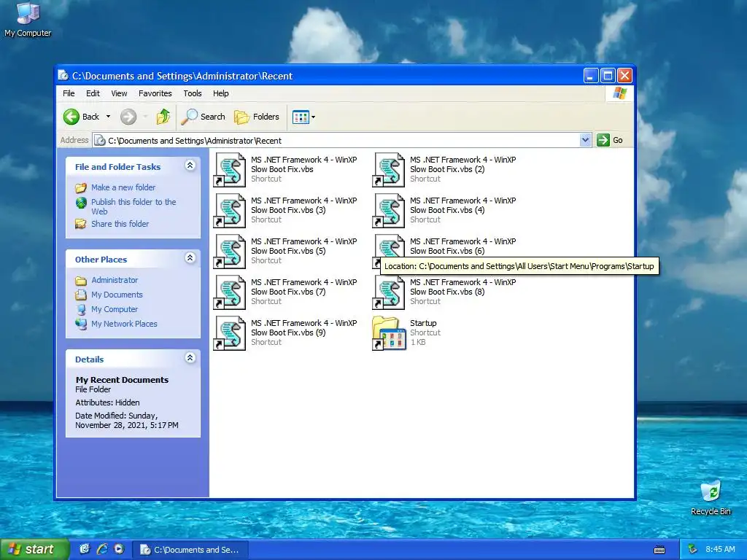Launch Internet Explorer from quick launch
Viewport: 747px width, 560px height.
(x=102, y=549)
